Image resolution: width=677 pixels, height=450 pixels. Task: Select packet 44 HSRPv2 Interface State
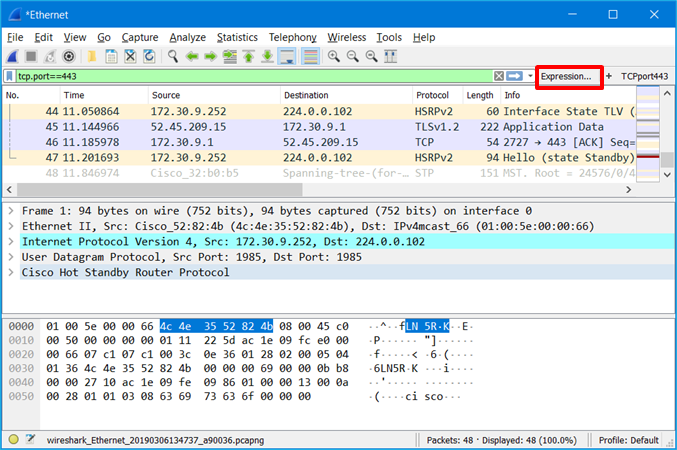coord(320,111)
